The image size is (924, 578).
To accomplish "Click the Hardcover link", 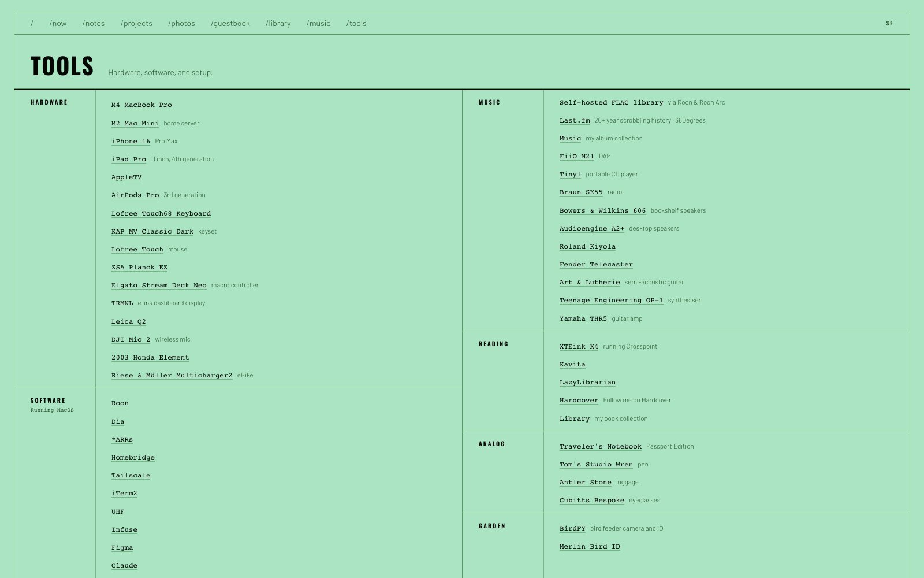I will pos(579,400).
